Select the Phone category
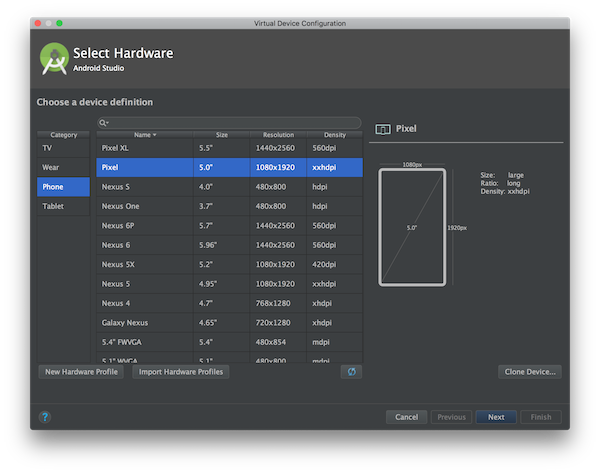600x473 pixels. coord(64,187)
